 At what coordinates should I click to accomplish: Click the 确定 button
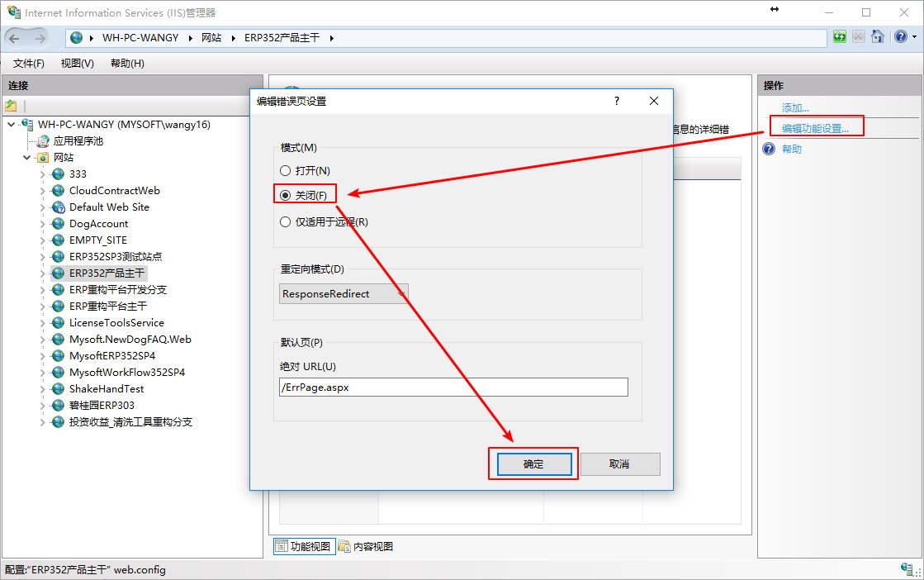pos(533,464)
